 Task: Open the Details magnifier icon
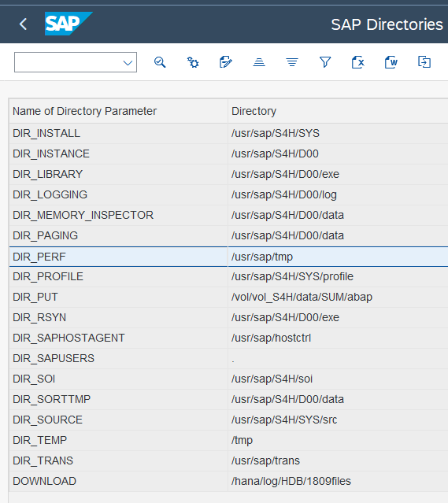pyautogui.click(x=160, y=62)
